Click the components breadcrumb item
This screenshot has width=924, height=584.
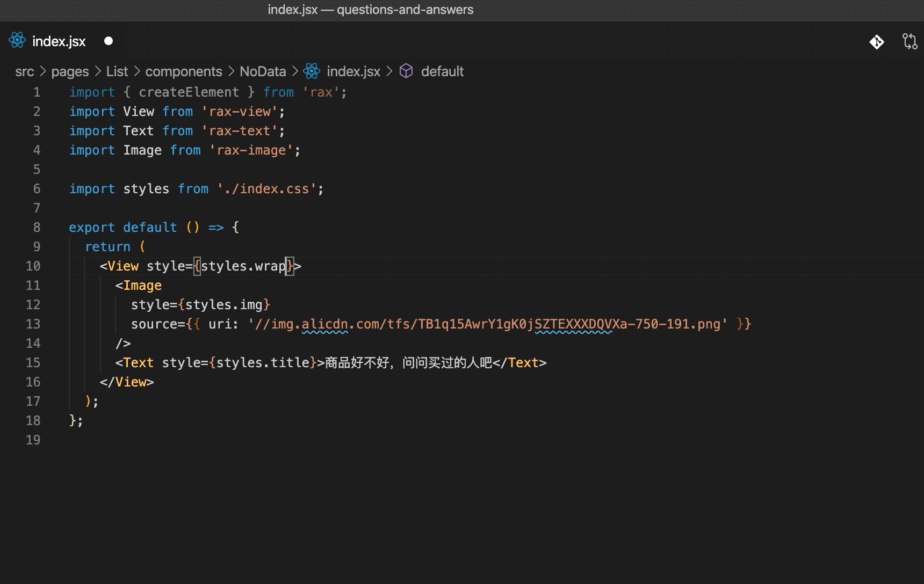(184, 71)
